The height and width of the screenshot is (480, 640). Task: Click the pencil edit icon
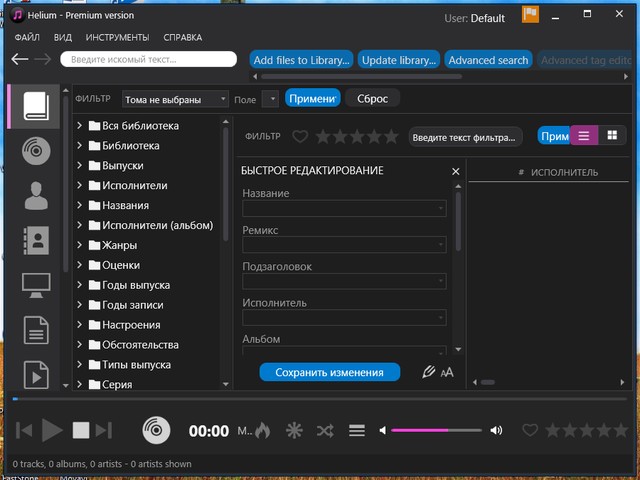pyautogui.click(x=429, y=372)
